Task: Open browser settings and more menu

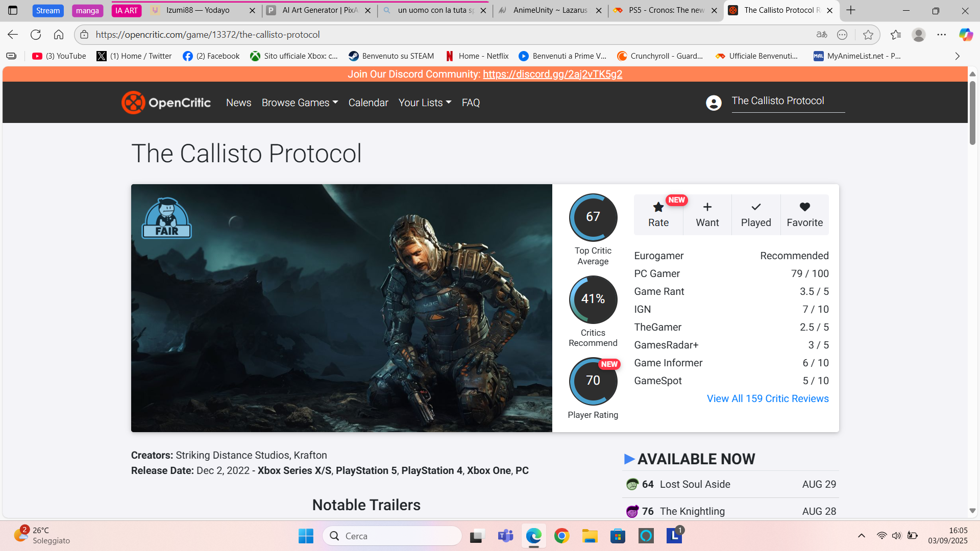Action: [x=942, y=35]
